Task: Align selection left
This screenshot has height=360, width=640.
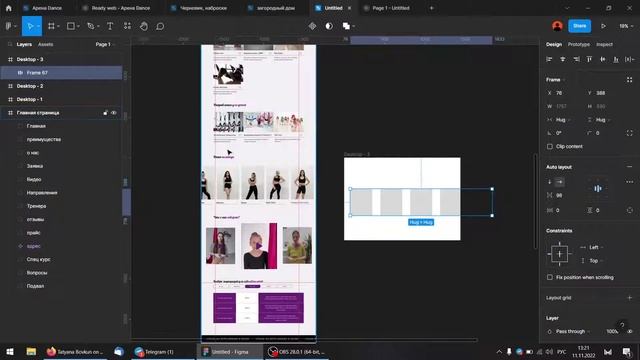Action: click(549, 59)
